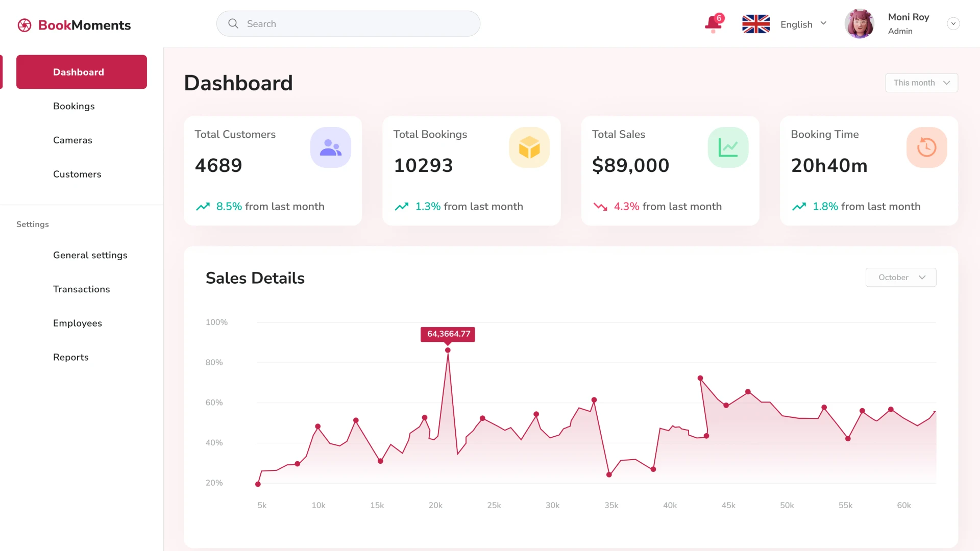Expand the profile account chevron
The height and width of the screenshot is (551, 980).
pyautogui.click(x=953, y=23)
